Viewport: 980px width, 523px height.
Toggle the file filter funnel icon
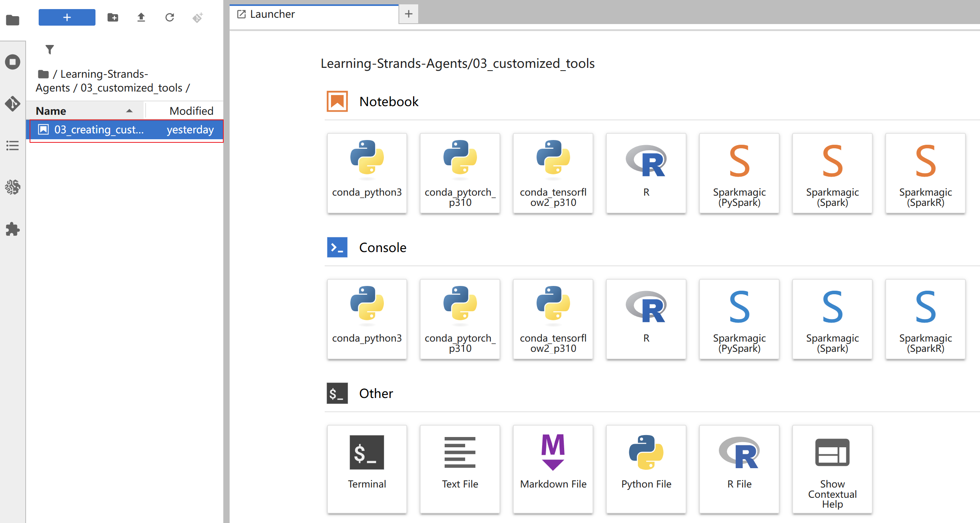pyautogui.click(x=50, y=50)
